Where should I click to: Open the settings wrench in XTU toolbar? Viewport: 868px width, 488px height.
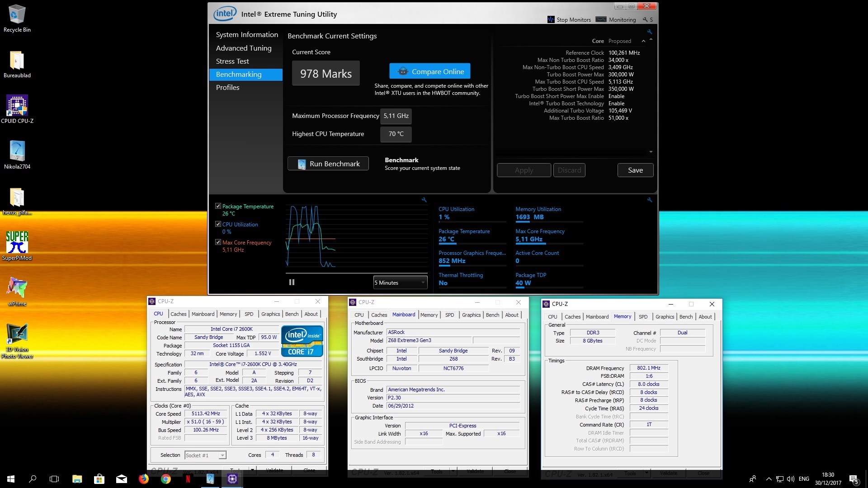coord(645,19)
